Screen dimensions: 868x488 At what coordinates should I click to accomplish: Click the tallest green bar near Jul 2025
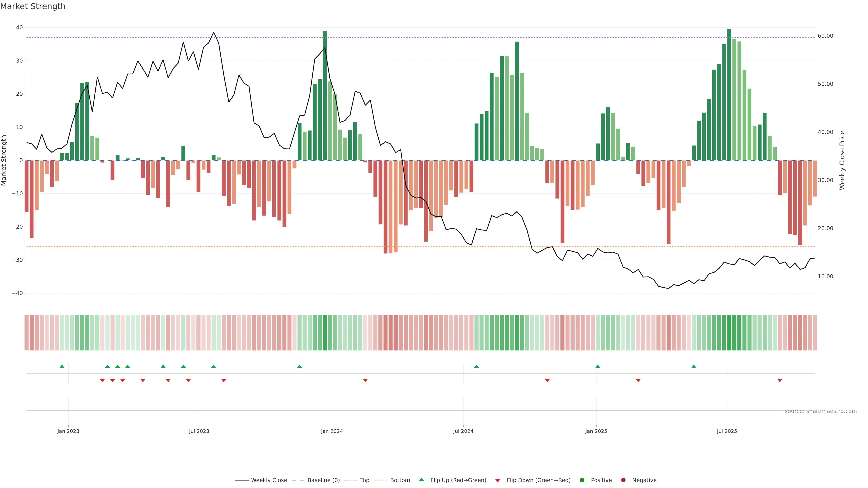[729, 94]
